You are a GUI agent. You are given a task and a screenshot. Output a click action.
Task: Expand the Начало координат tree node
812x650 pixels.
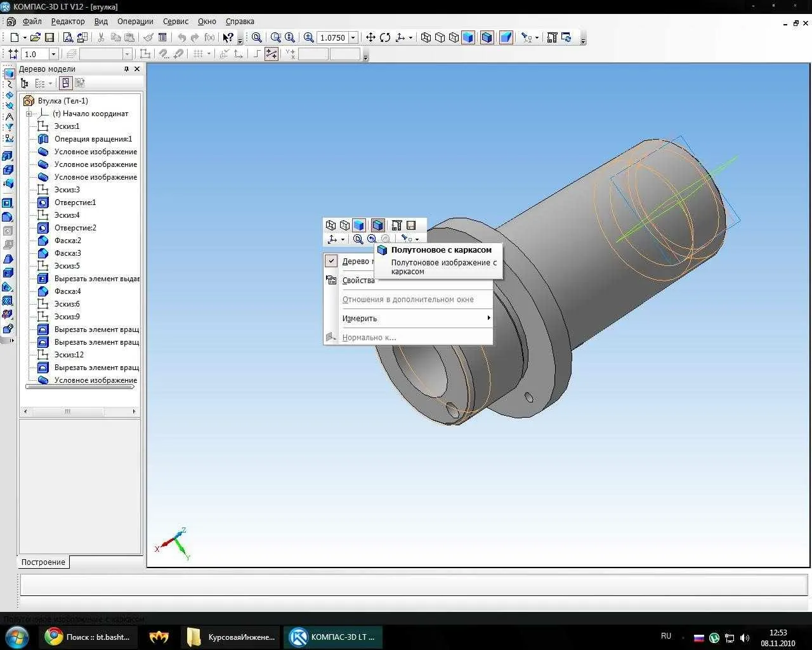click(x=29, y=114)
